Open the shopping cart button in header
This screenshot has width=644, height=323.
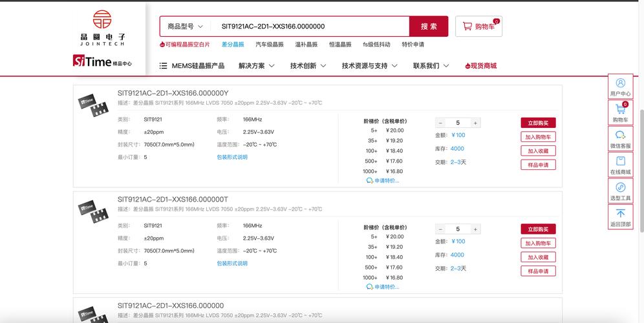(478, 26)
